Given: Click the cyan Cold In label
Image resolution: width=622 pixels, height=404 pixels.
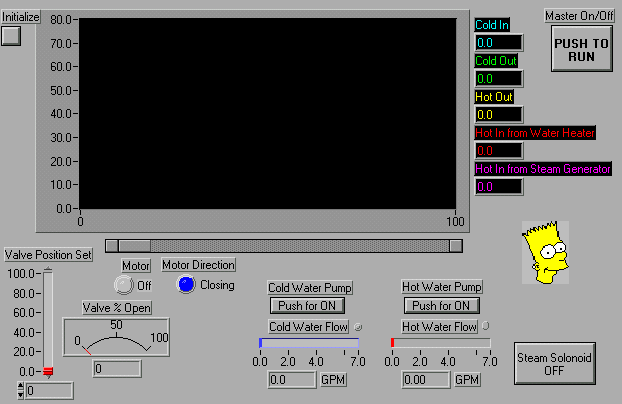Looking at the screenshot, I should (x=492, y=25).
